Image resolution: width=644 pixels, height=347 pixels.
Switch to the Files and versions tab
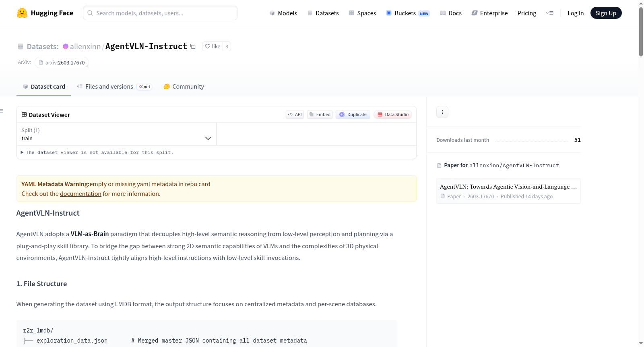[x=114, y=87]
